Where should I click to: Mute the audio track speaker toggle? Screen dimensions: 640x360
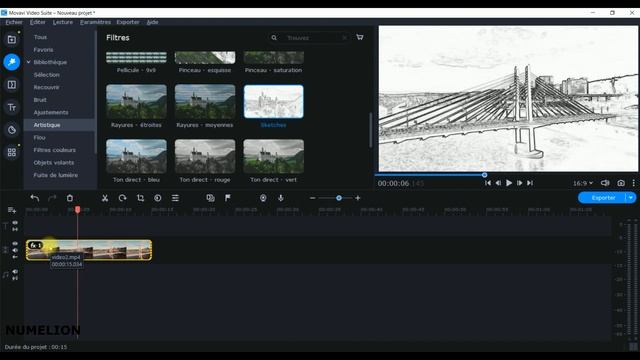click(x=15, y=271)
